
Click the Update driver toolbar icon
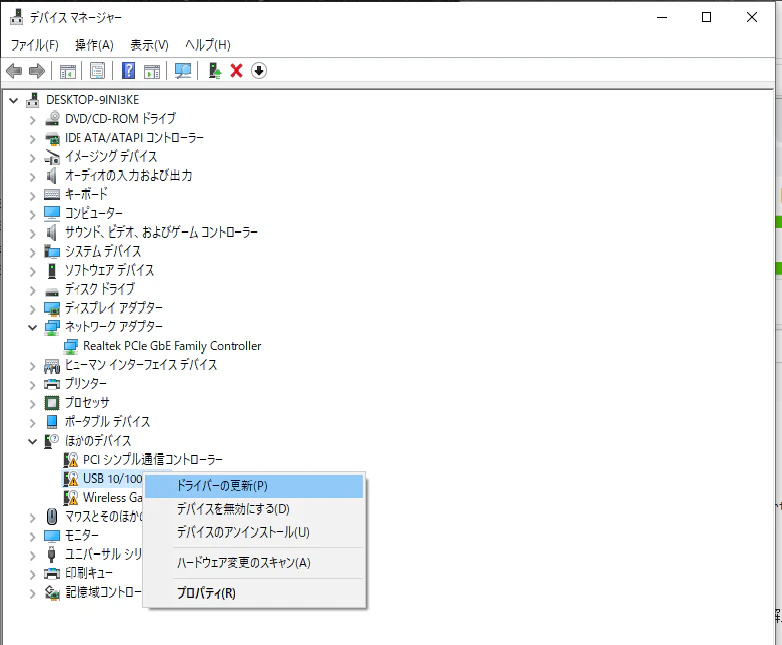point(215,71)
